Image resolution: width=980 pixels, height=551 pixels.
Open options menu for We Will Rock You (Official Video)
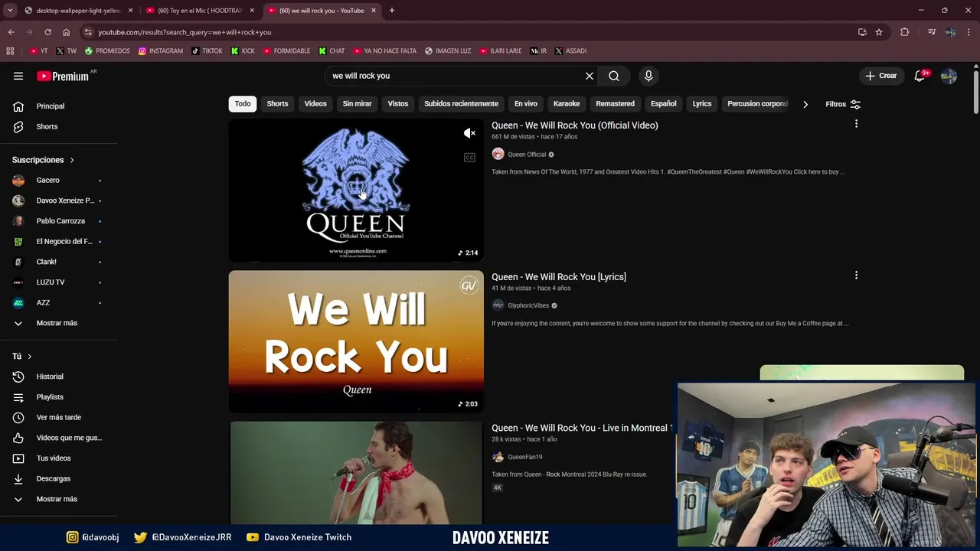coord(856,124)
